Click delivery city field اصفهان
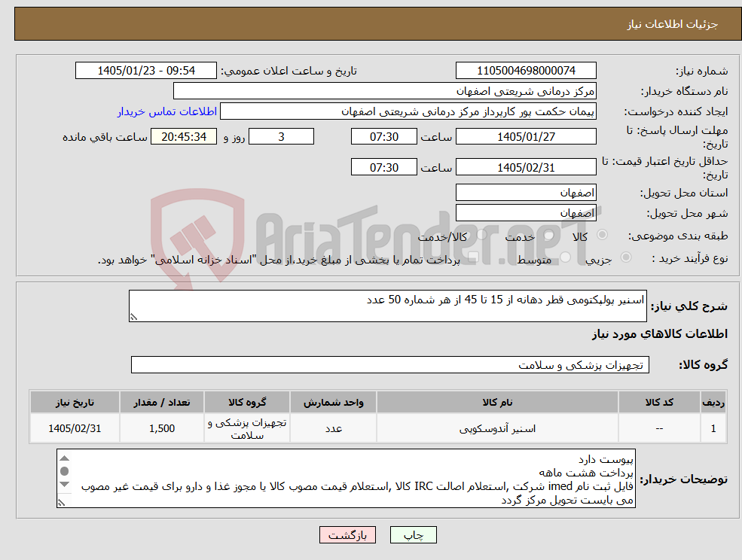The image size is (742, 560). point(526,213)
